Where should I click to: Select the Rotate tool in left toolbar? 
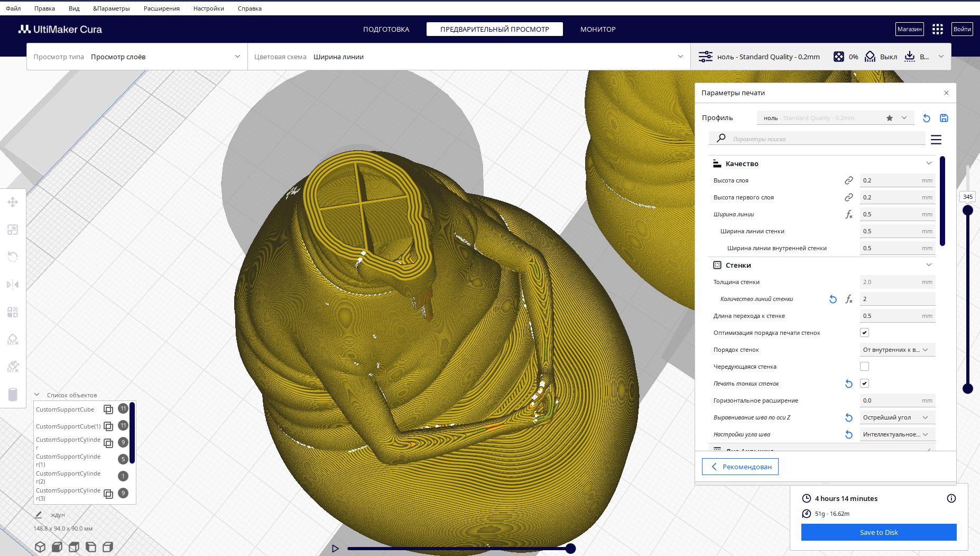tap(13, 257)
